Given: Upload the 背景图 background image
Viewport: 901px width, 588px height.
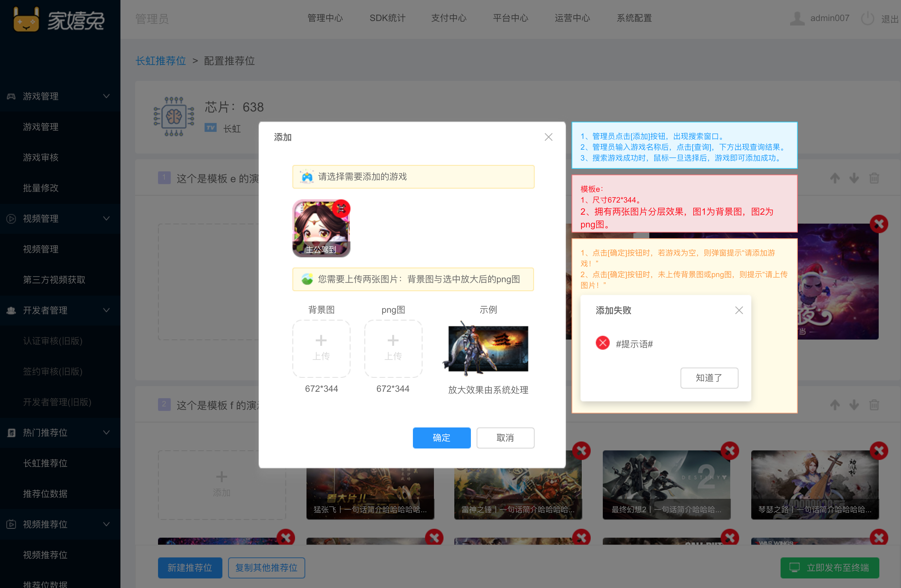Looking at the screenshot, I should [321, 348].
